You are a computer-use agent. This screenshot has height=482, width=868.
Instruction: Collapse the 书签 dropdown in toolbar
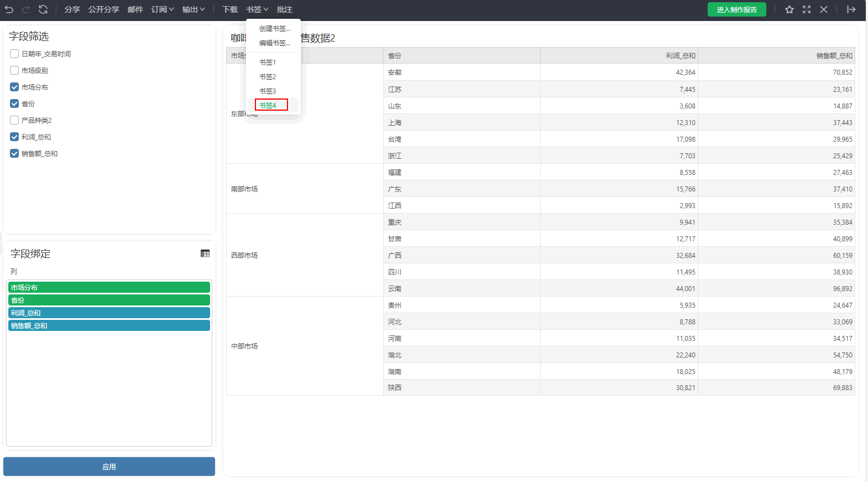(x=257, y=9)
